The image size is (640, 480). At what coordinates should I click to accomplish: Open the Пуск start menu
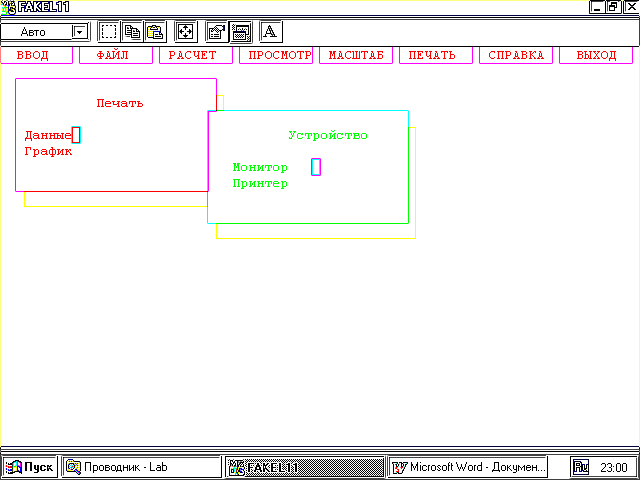(x=29, y=467)
